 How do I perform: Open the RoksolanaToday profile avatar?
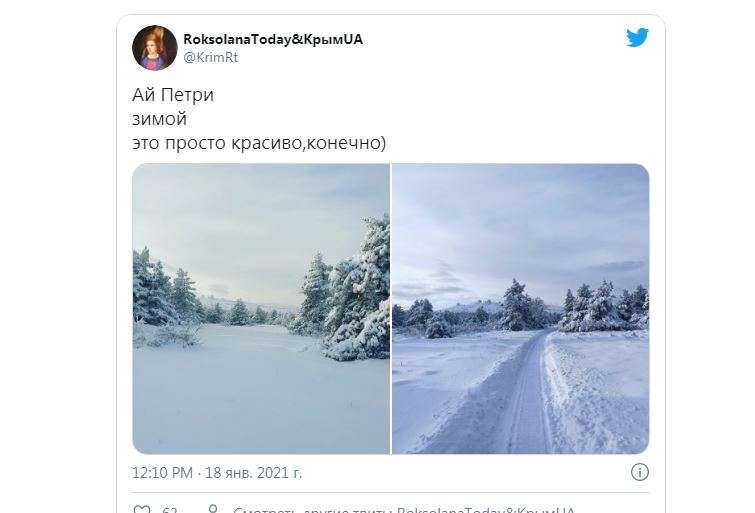coord(155,48)
